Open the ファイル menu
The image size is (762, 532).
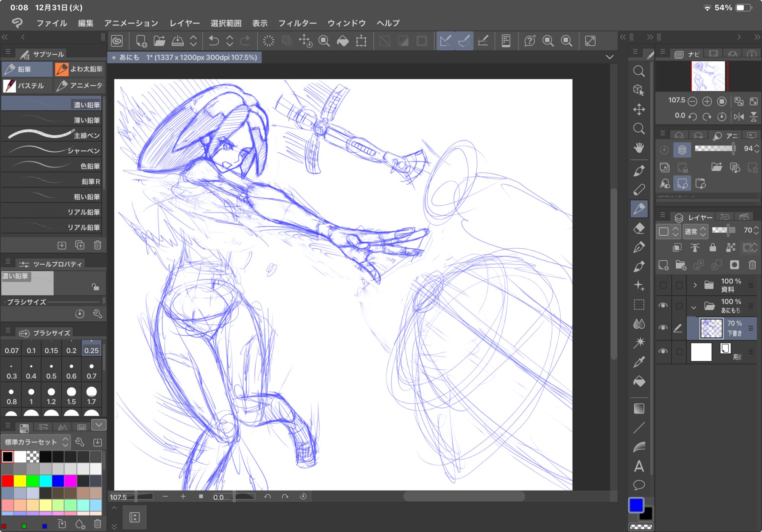pyautogui.click(x=52, y=23)
